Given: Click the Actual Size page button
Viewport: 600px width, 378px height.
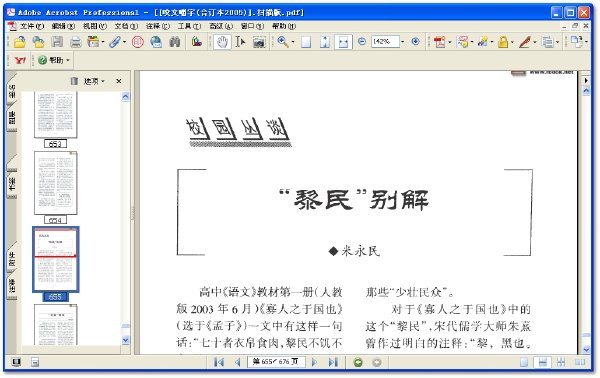Looking at the screenshot, I should 306,42.
